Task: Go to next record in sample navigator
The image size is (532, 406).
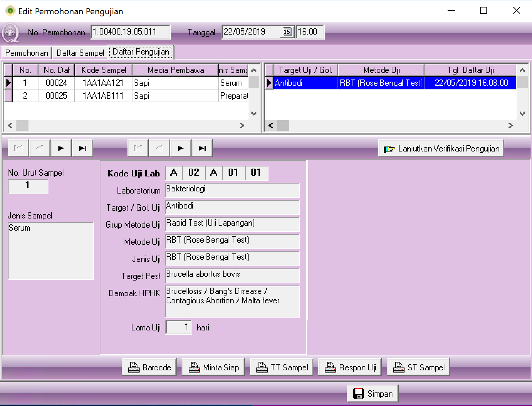Action: pos(61,148)
